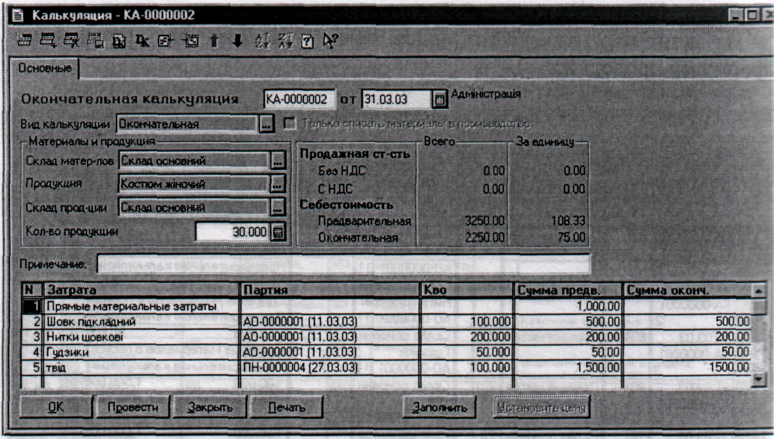The height and width of the screenshot is (439, 774).
Task: Click the document structure toolbar icon
Action: [x=165, y=41]
